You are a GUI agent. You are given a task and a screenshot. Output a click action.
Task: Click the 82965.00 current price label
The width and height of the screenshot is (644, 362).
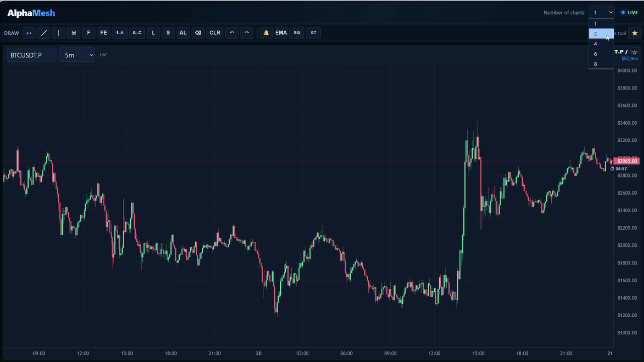pyautogui.click(x=627, y=161)
